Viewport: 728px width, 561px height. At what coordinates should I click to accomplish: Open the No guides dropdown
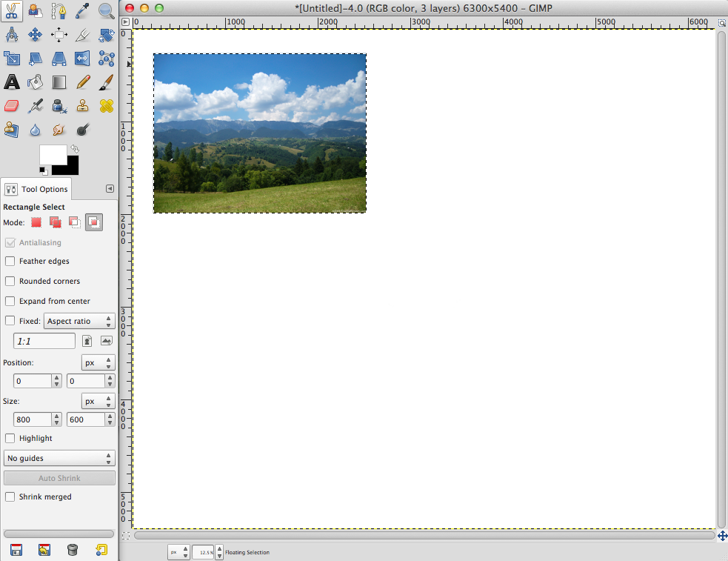pyautogui.click(x=59, y=459)
